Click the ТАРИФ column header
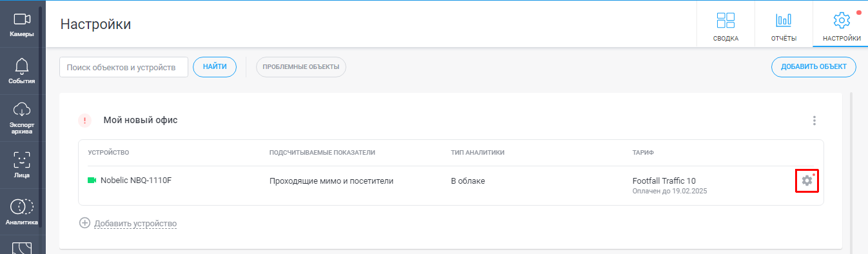 [x=644, y=153]
